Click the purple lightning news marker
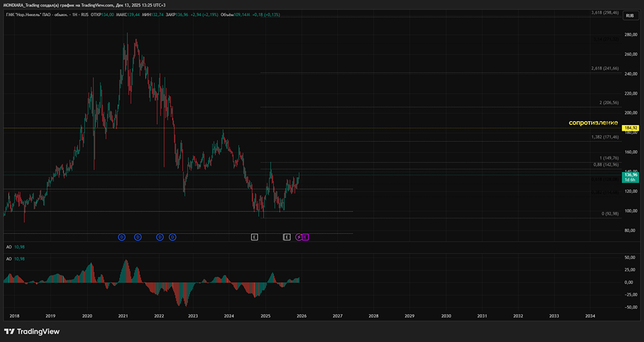Viewport: 644px width, 342px height. (299, 237)
